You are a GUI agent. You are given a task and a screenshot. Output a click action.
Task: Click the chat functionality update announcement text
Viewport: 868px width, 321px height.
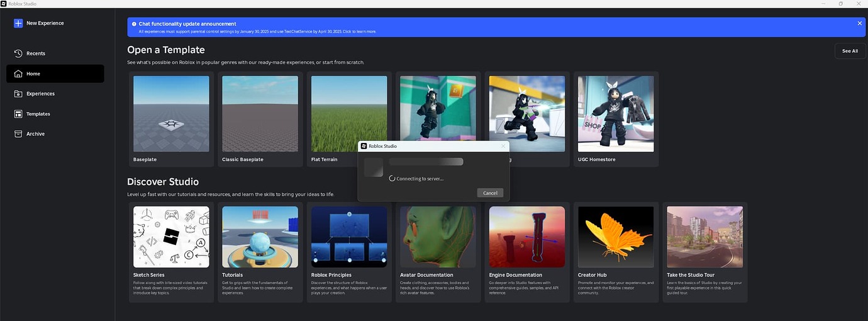click(x=187, y=24)
